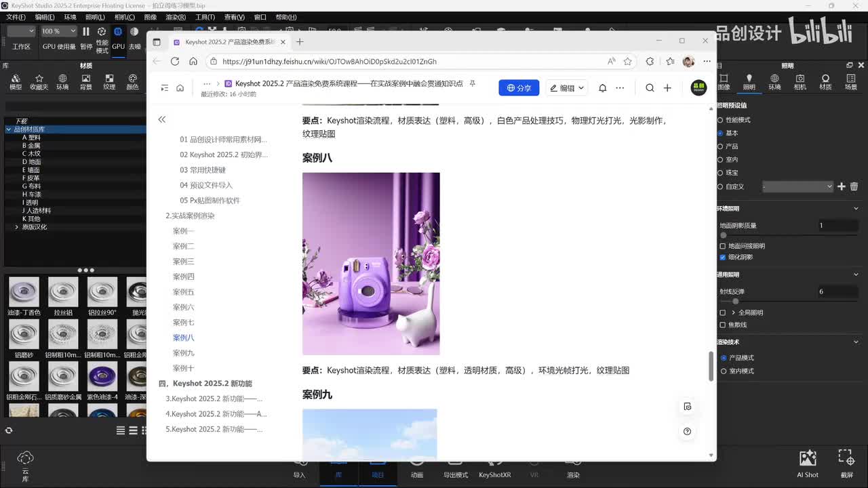
Task: Open the 导入 import button in KeyShot
Action: (x=299, y=470)
